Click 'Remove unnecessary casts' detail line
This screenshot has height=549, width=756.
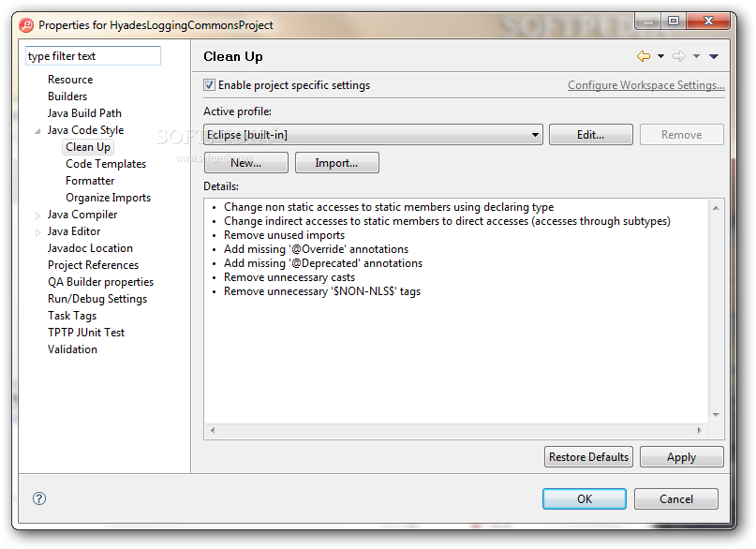(289, 277)
